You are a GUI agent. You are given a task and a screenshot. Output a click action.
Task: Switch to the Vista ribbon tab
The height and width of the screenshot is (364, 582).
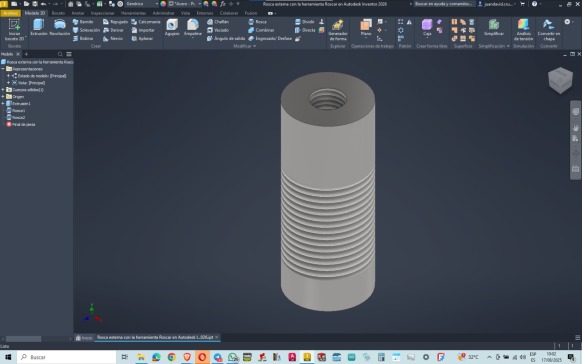pyautogui.click(x=185, y=13)
